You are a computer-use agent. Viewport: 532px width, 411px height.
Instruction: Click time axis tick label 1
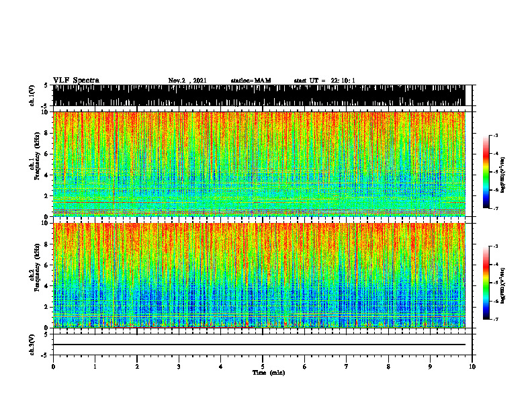(x=95, y=367)
